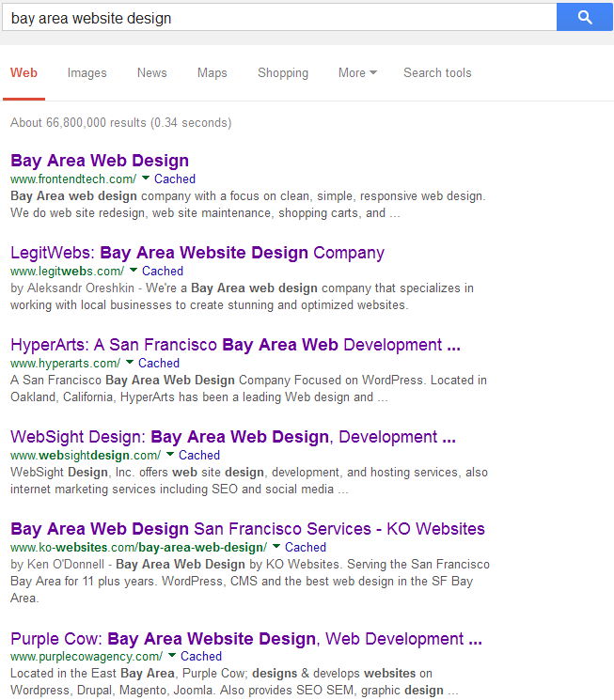Click the by Aleksandr Oreshkin snippet text
The height and width of the screenshot is (700, 614).
point(72,288)
